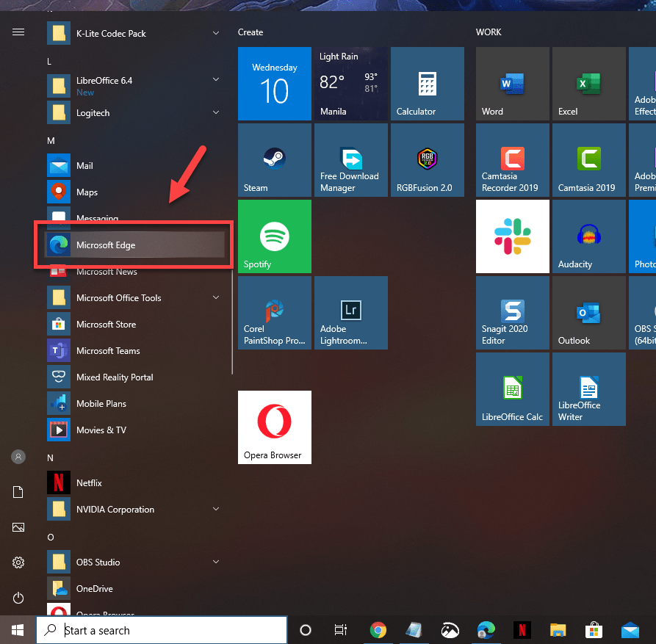Open Settings from the Start sidebar
Viewport: 656px width, 644px height.
18,562
